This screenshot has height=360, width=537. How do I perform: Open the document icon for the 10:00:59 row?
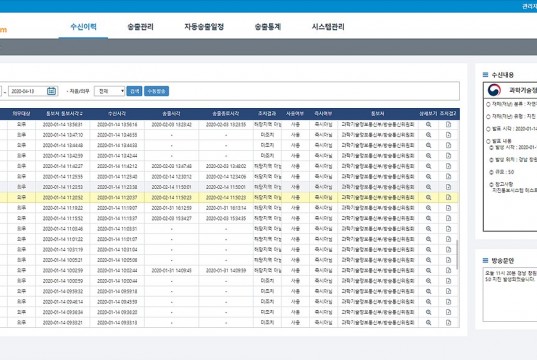(x=448, y=281)
